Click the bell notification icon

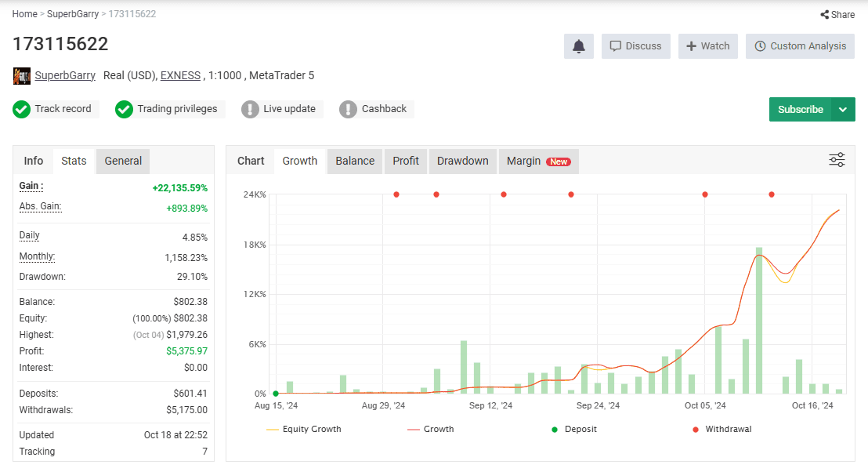click(x=578, y=46)
